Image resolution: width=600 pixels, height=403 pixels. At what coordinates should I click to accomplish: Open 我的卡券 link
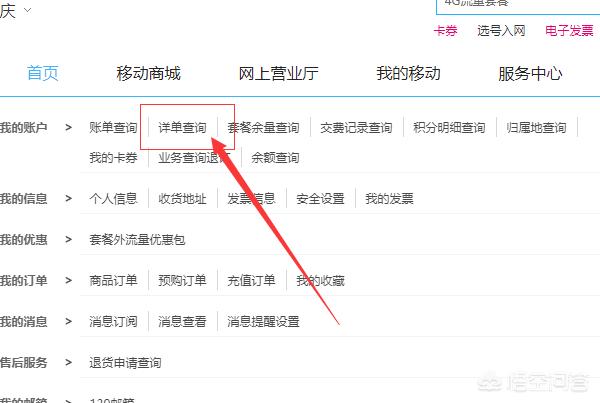tap(113, 157)
